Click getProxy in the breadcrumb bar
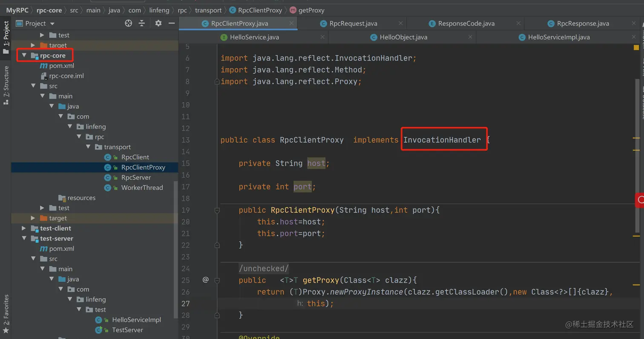This screenshot has height=339, width=644. point(311,10)
